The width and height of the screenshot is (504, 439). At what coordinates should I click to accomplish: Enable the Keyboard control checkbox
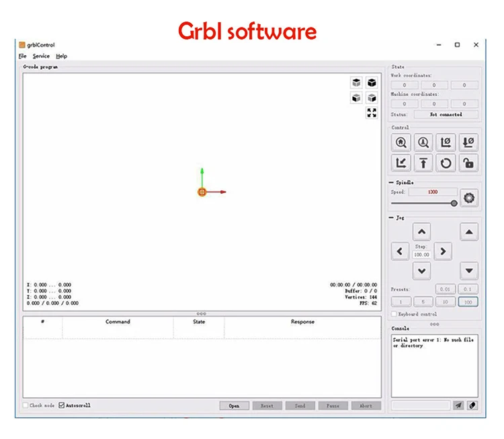394,314
